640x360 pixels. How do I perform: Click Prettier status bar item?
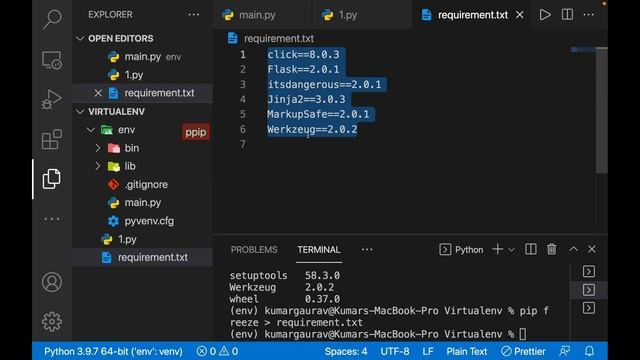tap(523, 351)
